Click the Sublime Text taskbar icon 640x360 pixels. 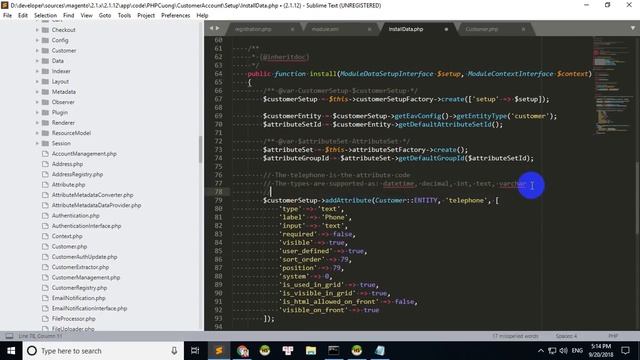pyautogui.click(x=219, y=351)
